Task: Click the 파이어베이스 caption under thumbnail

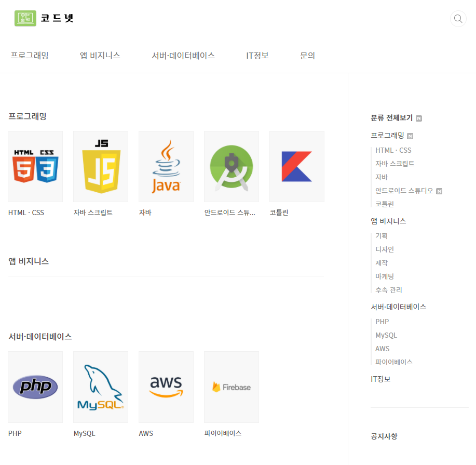Action: [x=223, y=433]
